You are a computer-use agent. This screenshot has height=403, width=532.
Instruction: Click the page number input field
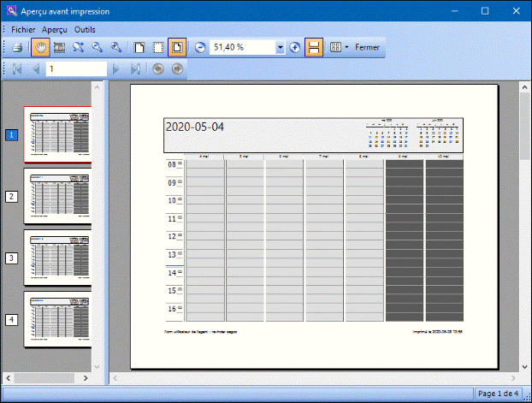[x=75, y=68]
